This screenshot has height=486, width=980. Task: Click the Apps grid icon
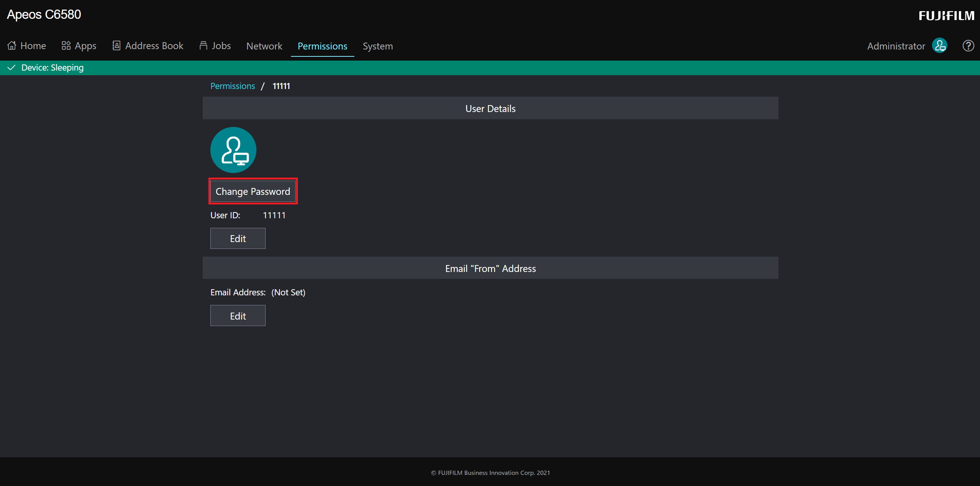tap(66, 46)
